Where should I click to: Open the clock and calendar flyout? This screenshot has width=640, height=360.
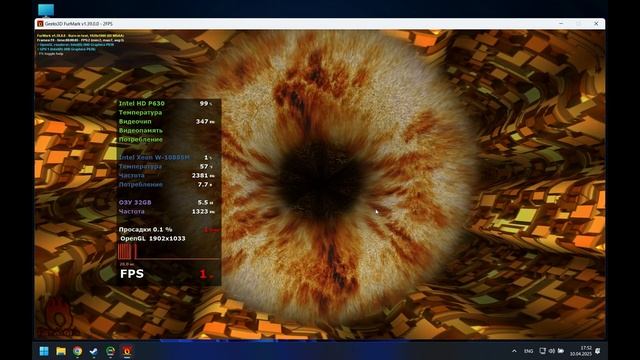[x=581, y=351]
